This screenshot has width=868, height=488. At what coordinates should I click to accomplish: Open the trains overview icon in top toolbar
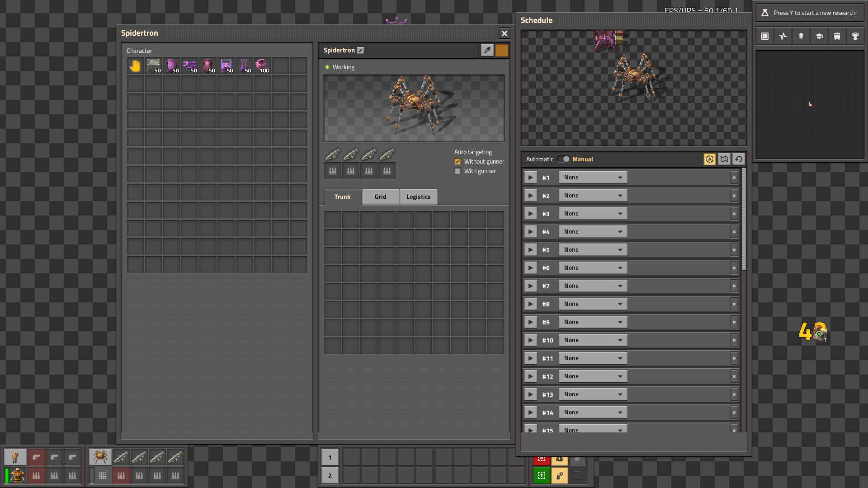point(837,36)
